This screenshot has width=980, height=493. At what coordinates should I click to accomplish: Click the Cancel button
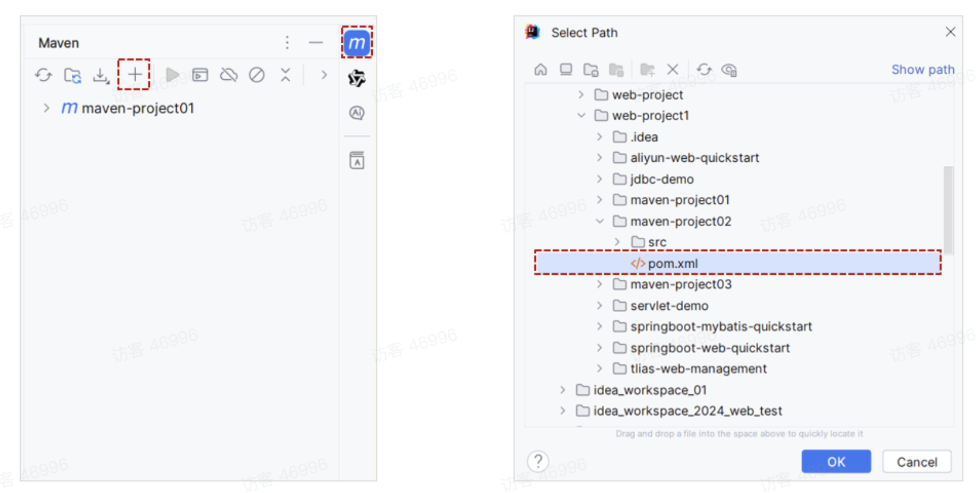point(917,462)
